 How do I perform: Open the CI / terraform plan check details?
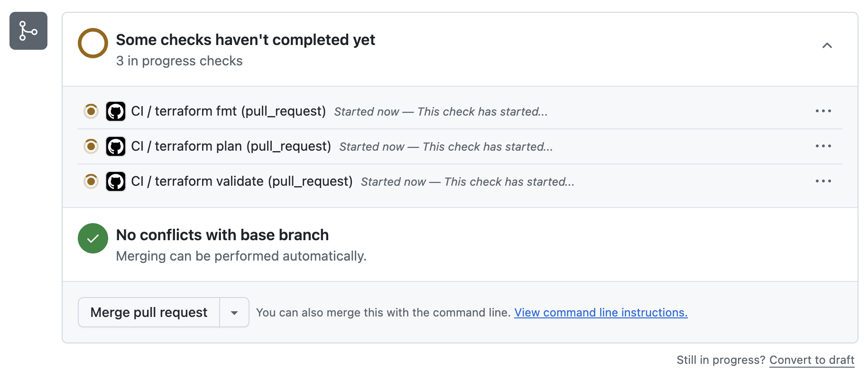point(231,146)
